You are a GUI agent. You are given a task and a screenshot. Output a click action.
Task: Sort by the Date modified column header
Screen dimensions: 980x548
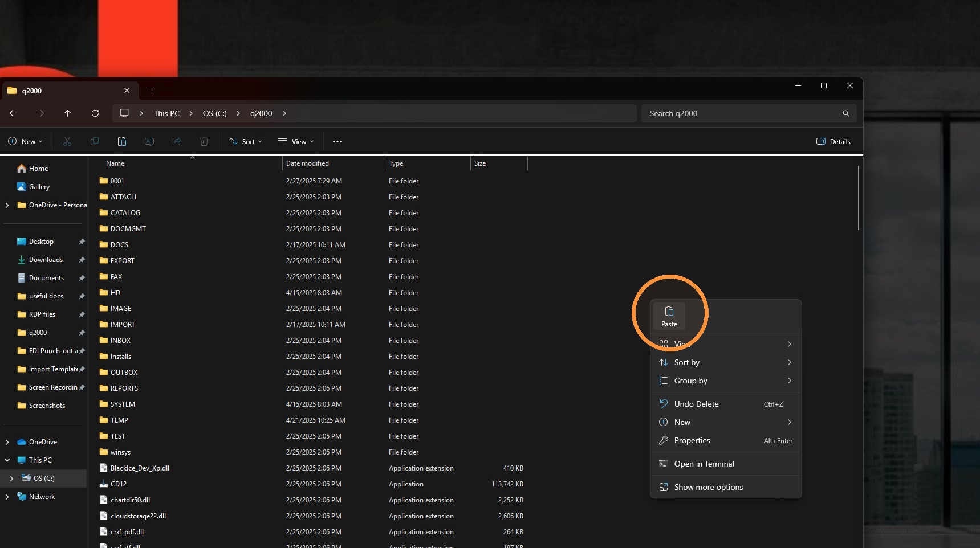[334, 163]
